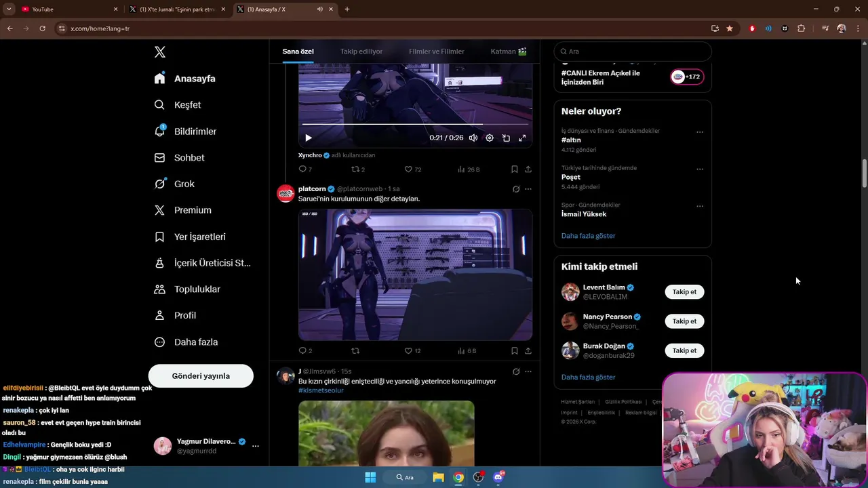868x488 pixels.
Task: Enter video fullscreen mode
Action: coord(522,138)
